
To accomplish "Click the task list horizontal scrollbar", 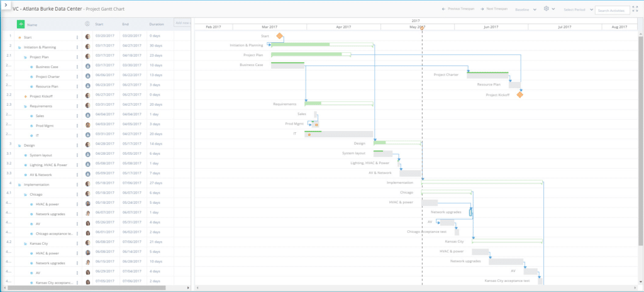I will [87, 288].
